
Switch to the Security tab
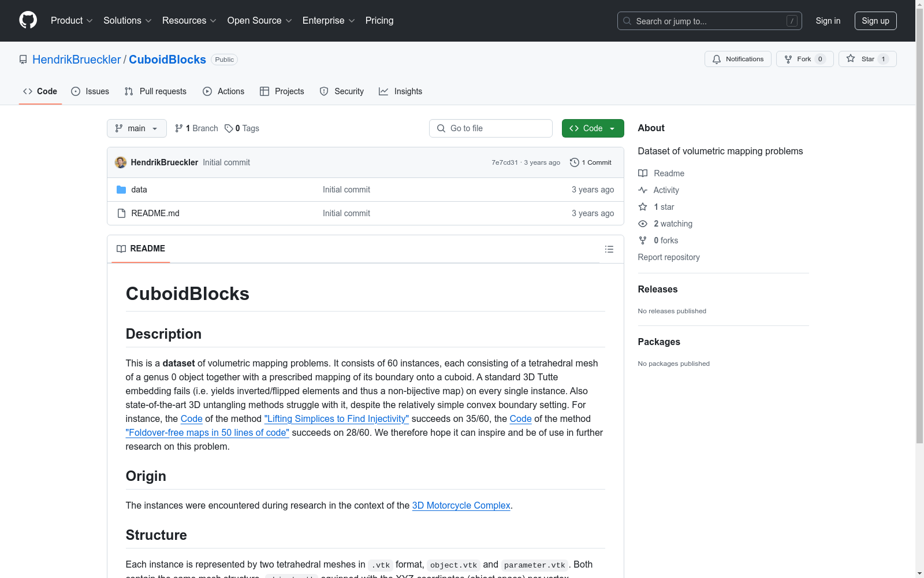pyautogui.click(x=342, y=91)
